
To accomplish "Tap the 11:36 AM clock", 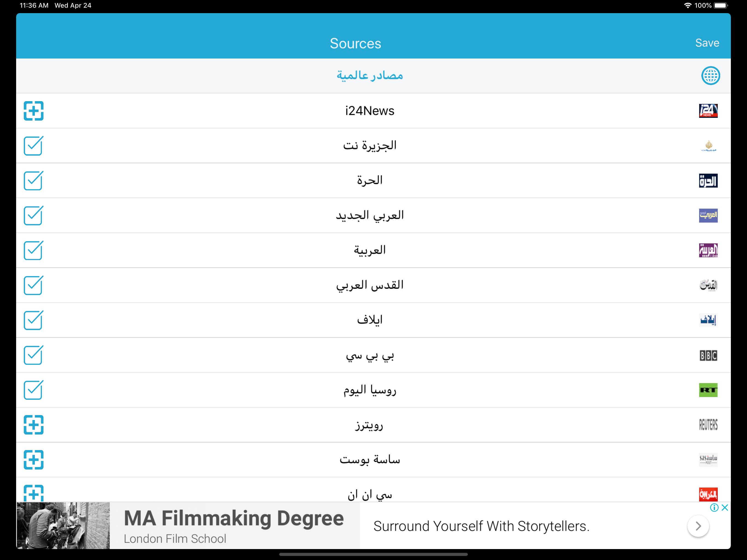I will click(x=34, y=5).
